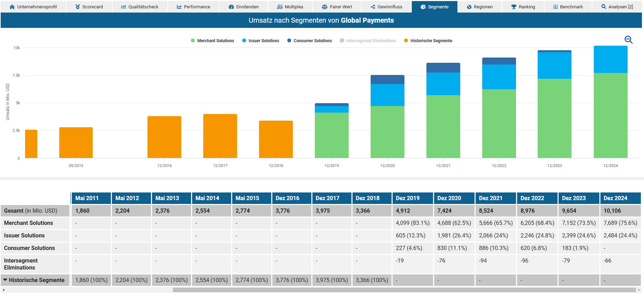
Task: Click the orange Historische Segmente legend swatch
Action: (x=406, y=41)
